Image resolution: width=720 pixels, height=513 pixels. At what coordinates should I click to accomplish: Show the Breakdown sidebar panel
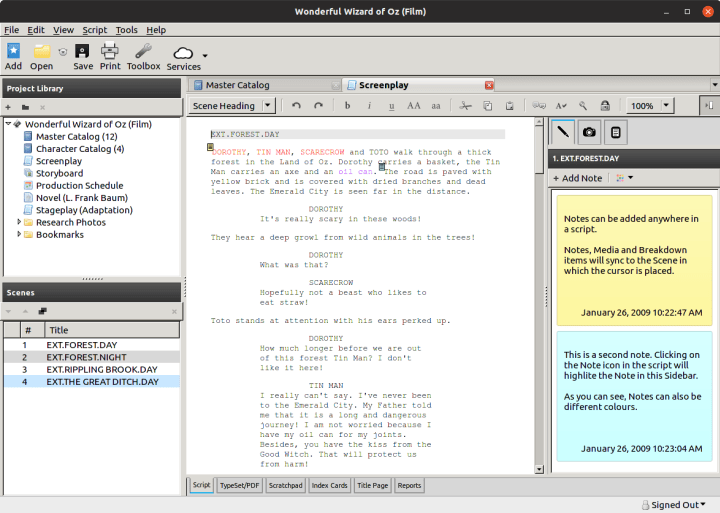coord(616,132)
